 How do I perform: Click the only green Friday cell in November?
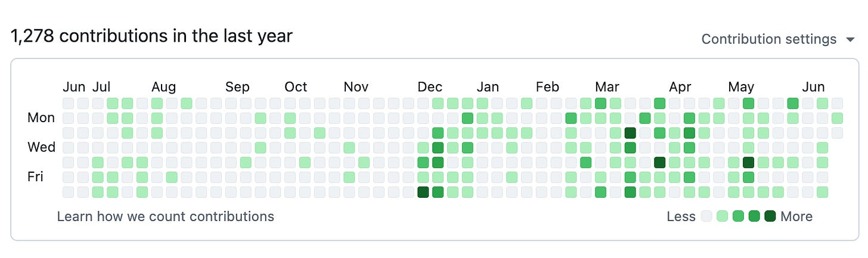(x=349, y=177)
